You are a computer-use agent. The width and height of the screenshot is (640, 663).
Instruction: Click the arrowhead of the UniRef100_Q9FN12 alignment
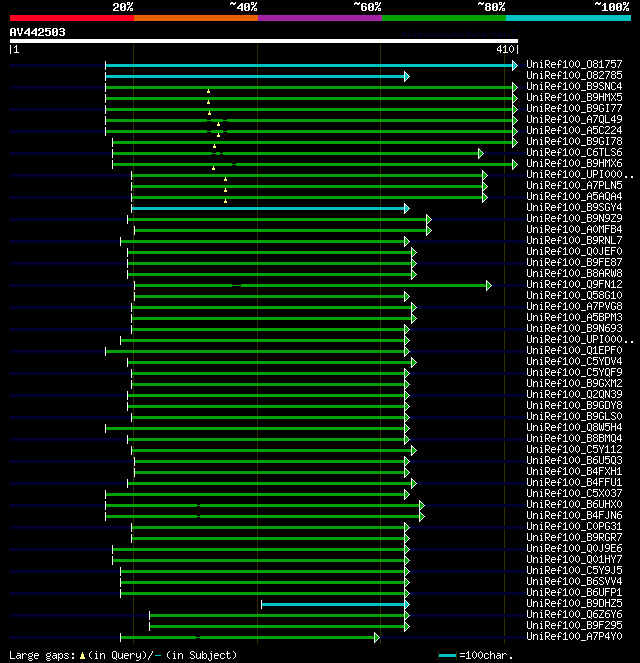[488, 285]
